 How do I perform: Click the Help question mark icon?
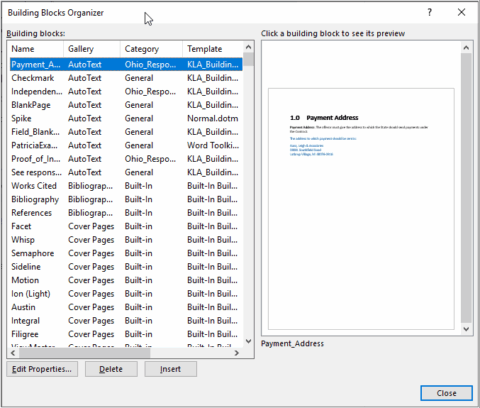click(429, 13)
